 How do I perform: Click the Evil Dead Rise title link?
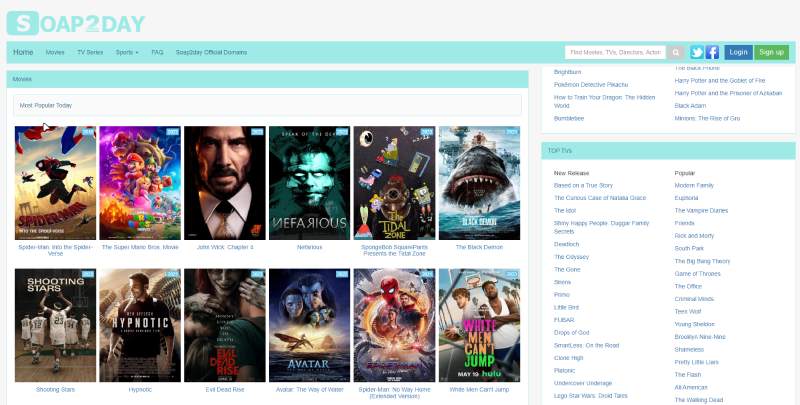tap(225, 389)
